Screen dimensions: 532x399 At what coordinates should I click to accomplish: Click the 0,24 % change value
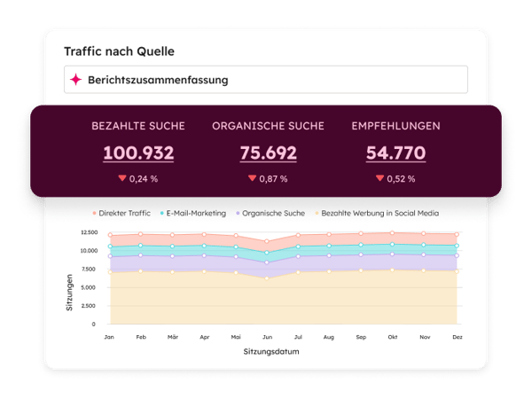pos(144,179)
